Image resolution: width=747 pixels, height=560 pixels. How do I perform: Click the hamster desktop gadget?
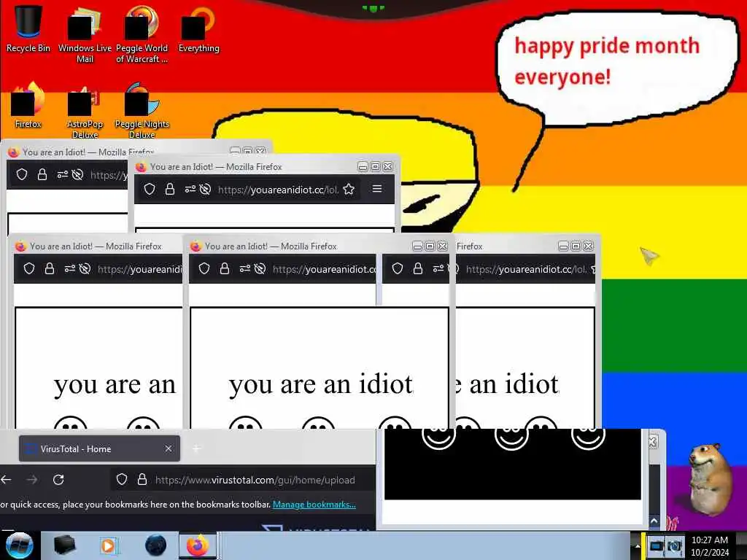[x=710, y=478]
